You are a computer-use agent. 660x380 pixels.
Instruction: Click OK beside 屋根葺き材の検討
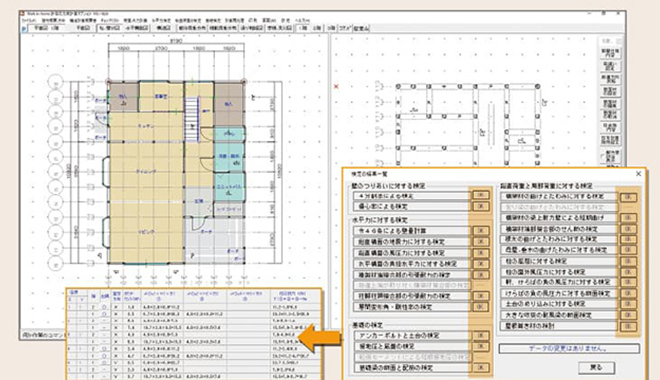[x=628, y=326]
